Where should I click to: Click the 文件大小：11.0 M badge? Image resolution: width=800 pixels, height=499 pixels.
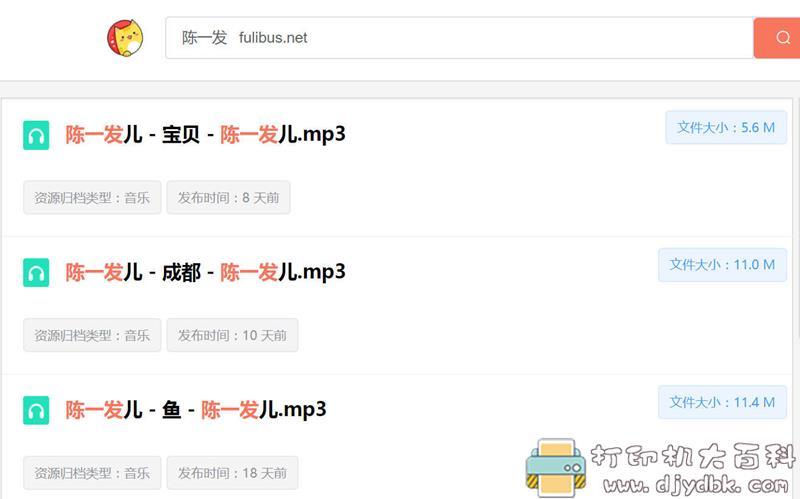point(722,265)
